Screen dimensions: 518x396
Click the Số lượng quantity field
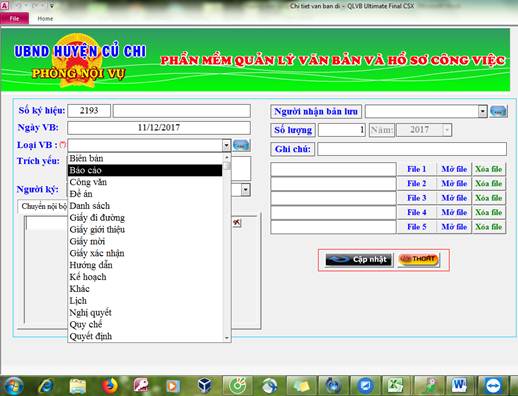pyautogui.click(x=342, y=130)
